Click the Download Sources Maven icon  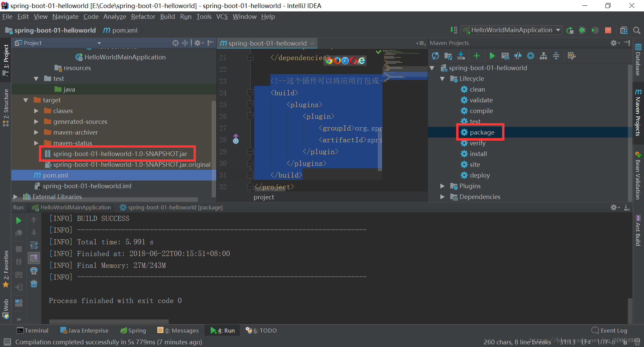[x=461, y=56]
